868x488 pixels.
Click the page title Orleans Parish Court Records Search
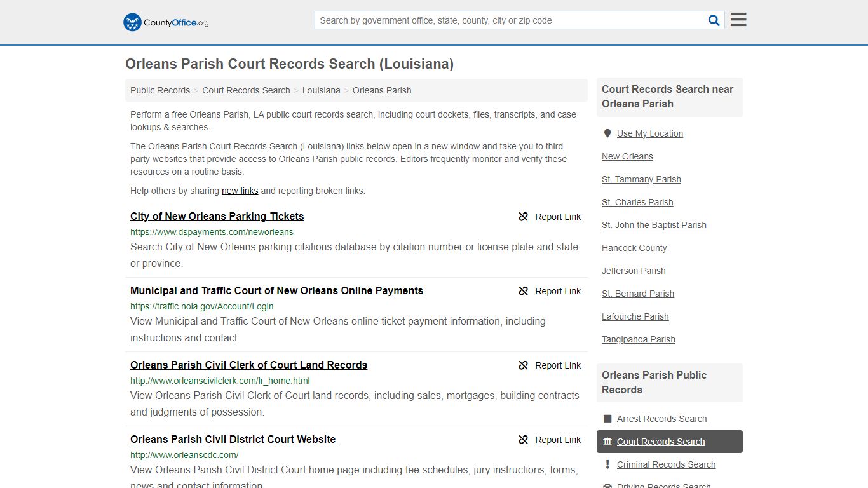coord(289,64)
